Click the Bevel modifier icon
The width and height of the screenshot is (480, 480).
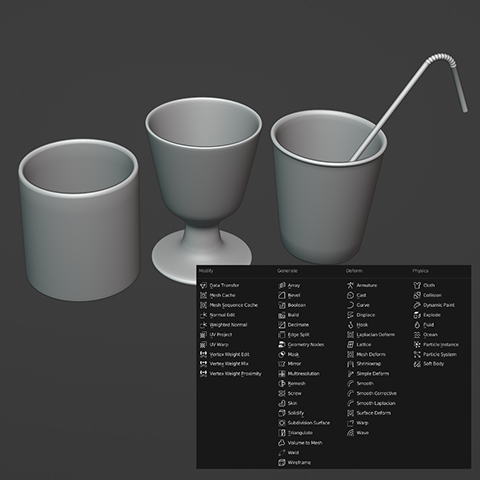[282, 295]
